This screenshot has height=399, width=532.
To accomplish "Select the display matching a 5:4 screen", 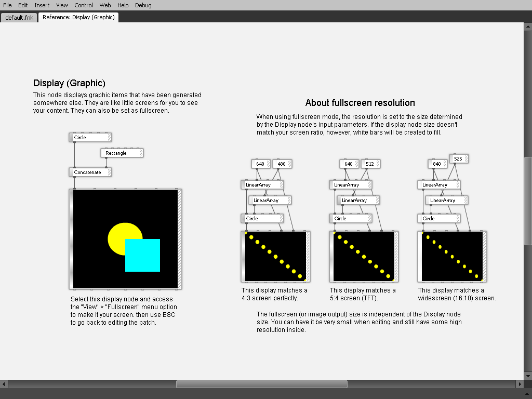I will click(364, 257).
